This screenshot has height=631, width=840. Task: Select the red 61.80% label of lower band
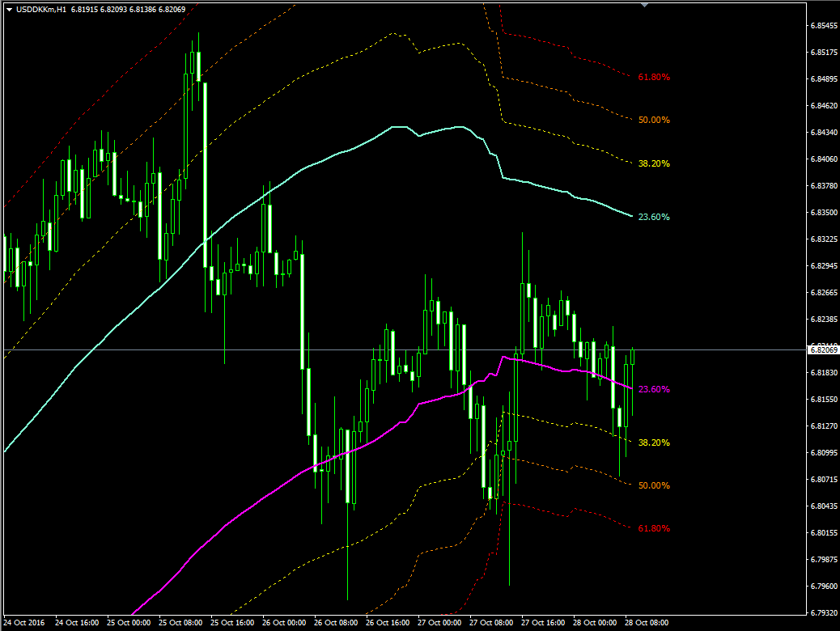pos(654,528)
